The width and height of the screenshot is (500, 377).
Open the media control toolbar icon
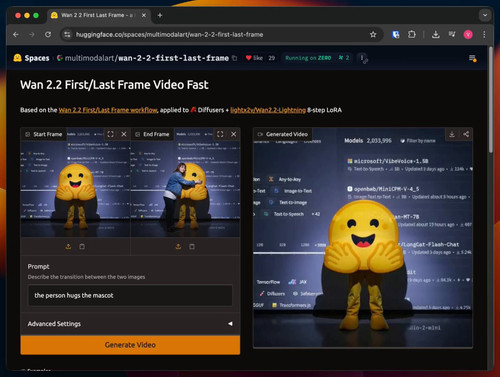pos(452,34)
